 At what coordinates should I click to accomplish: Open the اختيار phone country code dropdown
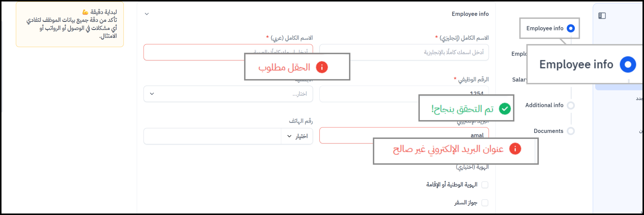click(297, 136)
